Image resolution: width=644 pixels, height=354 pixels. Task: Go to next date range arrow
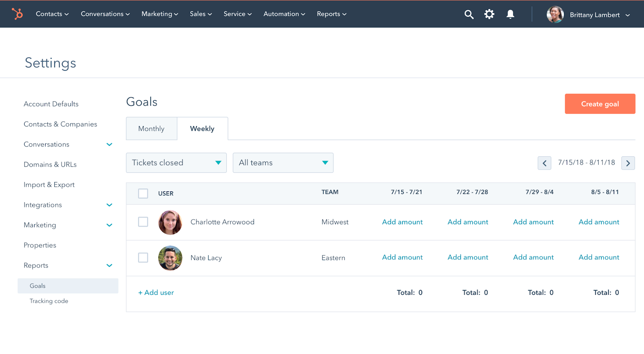coord(628,163)
